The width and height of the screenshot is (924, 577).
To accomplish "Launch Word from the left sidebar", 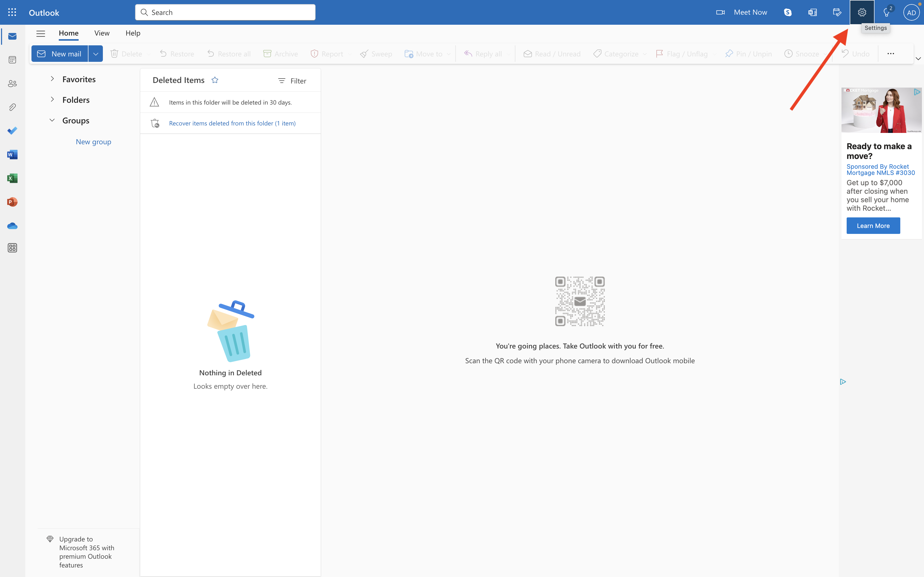I will point(12,155).
